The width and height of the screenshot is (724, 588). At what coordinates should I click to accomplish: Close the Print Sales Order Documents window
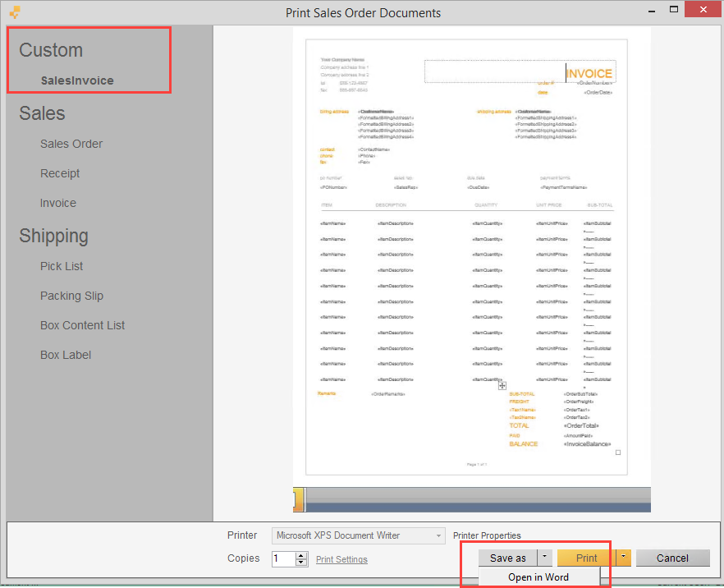pyautogui.click(x=703, y=9)
